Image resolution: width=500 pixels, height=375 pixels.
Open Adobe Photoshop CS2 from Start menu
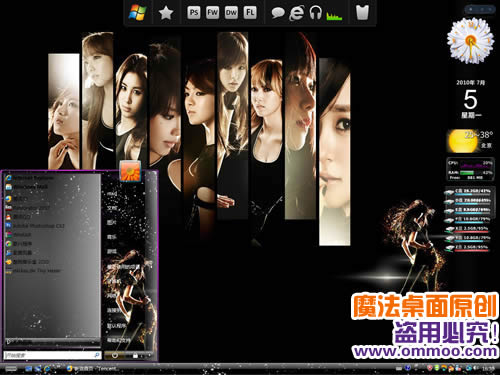coord(35,226)
